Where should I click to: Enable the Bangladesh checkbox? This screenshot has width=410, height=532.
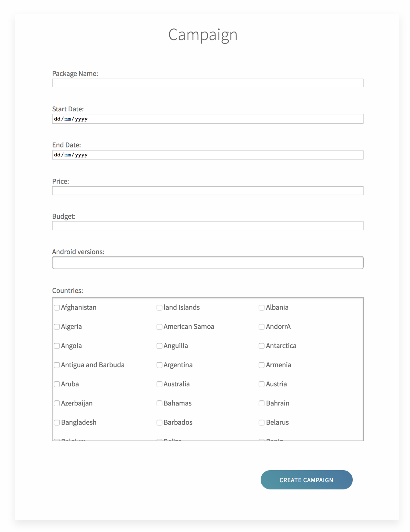click(57, 422)
